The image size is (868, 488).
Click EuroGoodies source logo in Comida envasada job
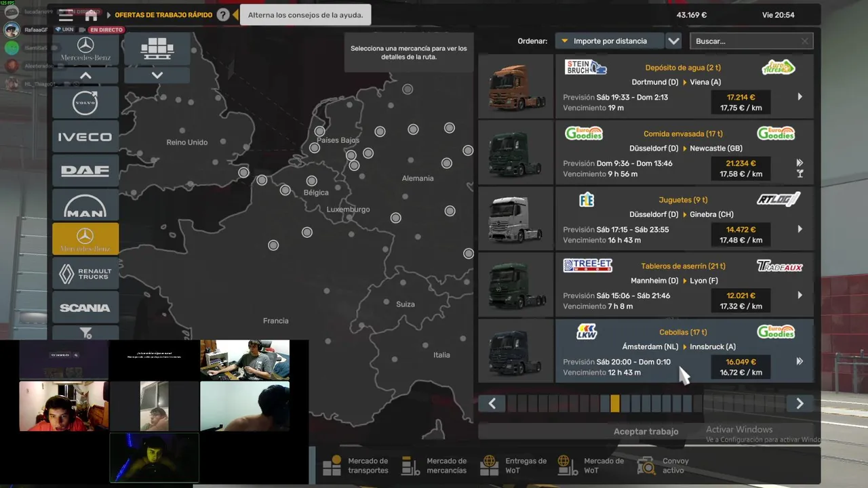[x=584, y=134]
